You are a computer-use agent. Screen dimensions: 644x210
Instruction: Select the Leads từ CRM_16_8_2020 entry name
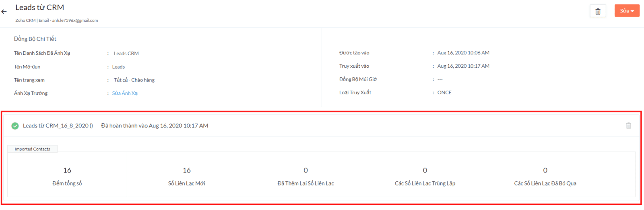(x=58, y=126)
